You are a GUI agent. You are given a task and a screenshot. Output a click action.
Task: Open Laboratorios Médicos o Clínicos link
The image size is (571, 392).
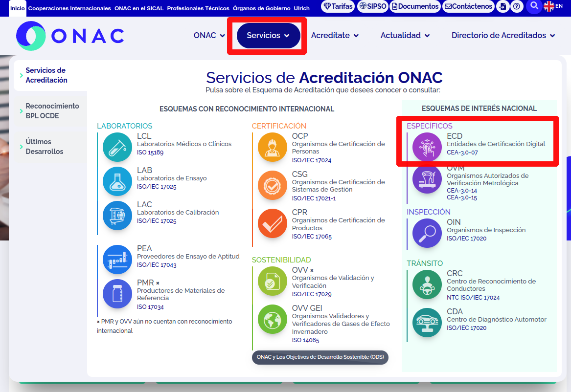point(184,144)
